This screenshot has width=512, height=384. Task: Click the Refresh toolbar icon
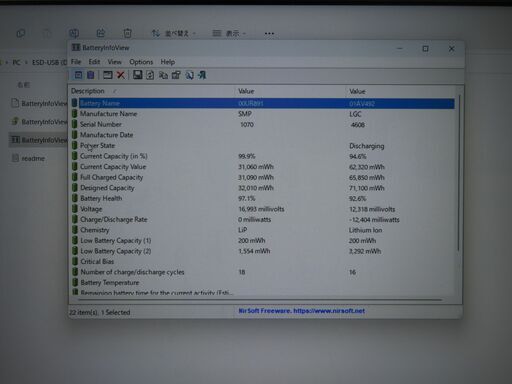(x=150, y=75)
